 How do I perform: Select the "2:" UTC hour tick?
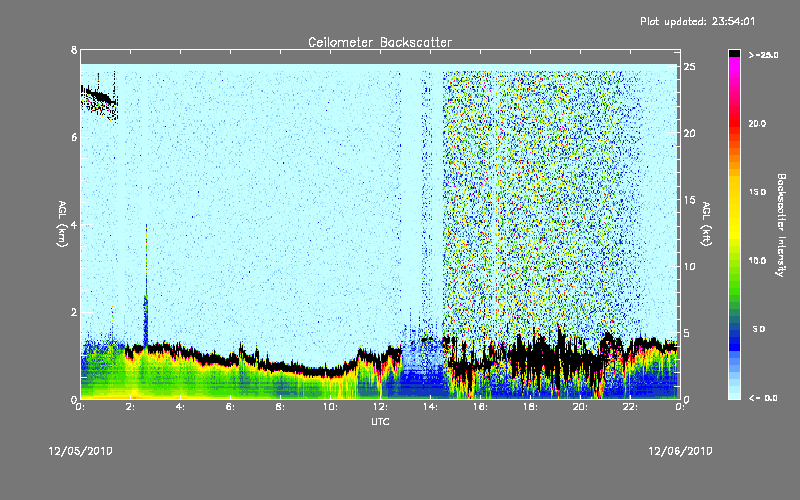tap(131, 407)
